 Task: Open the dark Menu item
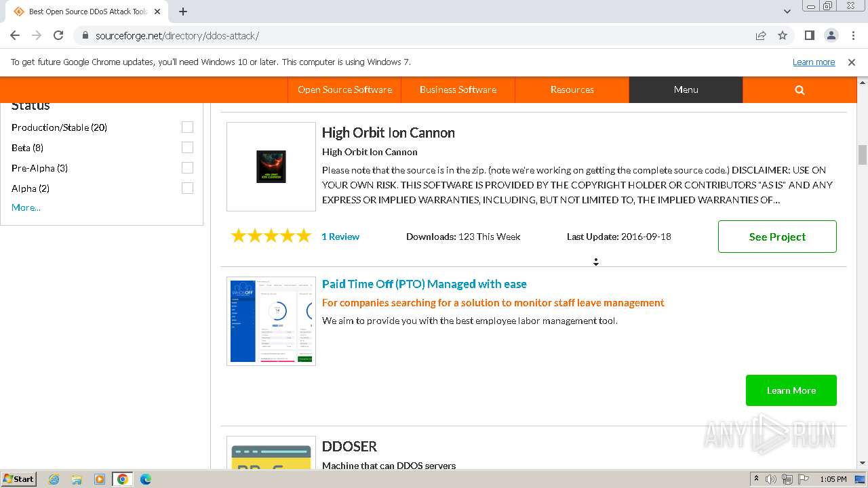pos(686,89)
